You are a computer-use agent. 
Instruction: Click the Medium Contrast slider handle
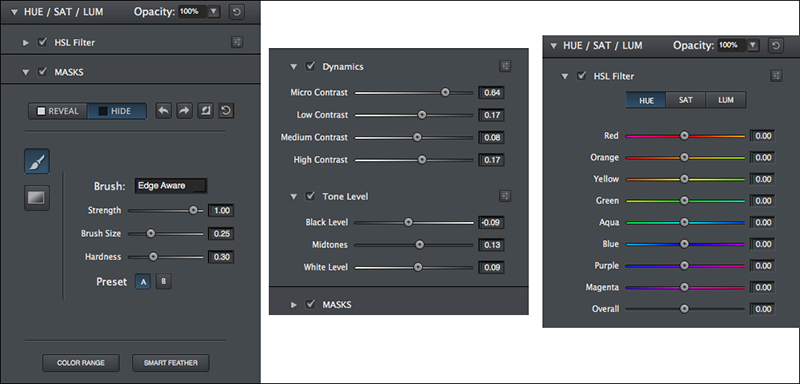(x=417, y=137)
